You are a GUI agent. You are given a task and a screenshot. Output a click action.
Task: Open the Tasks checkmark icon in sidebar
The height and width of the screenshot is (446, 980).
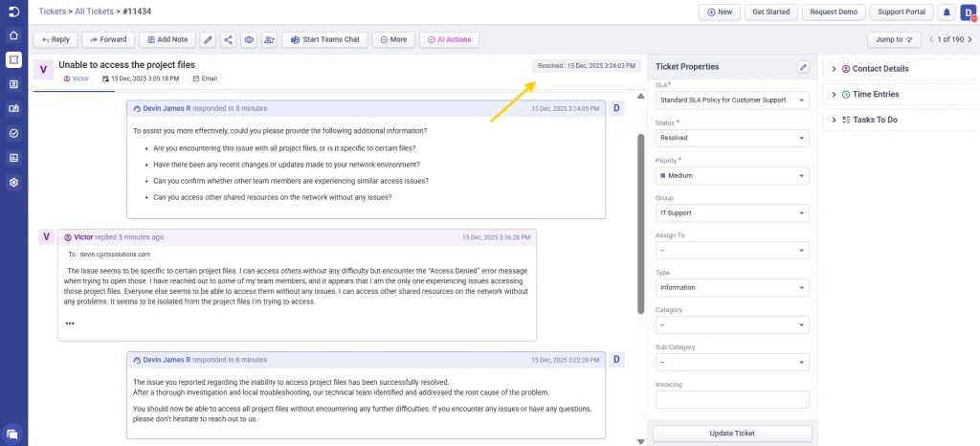click(13, 133)
